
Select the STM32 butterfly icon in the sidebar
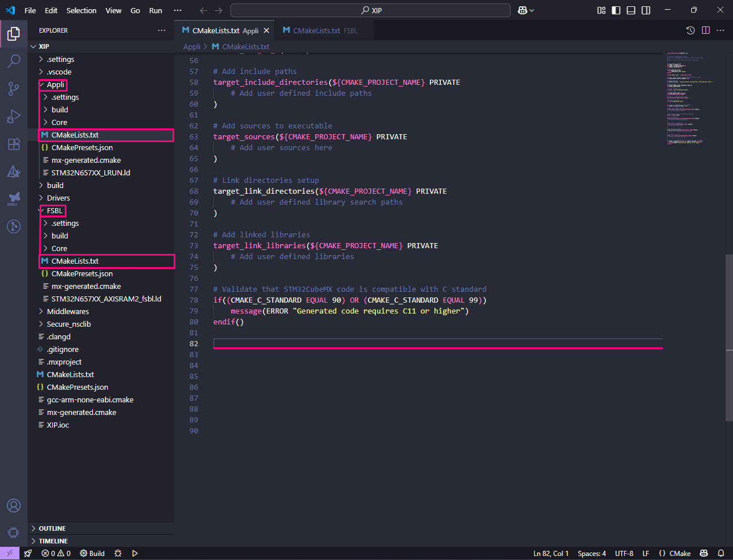pyautogui.click(x=14, y=199)
